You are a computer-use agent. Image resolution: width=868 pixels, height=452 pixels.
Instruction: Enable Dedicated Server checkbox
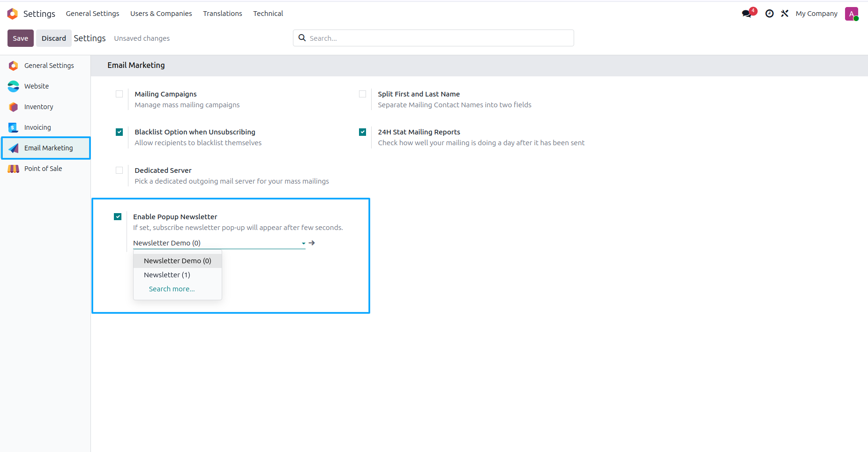[120, 170]
